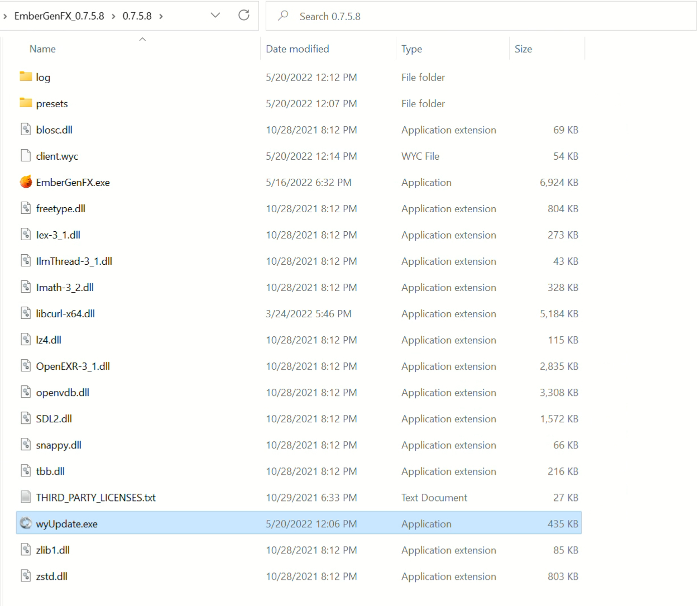Click the log folder icon
Screen dimensions: 700x606
click(26, 77)
